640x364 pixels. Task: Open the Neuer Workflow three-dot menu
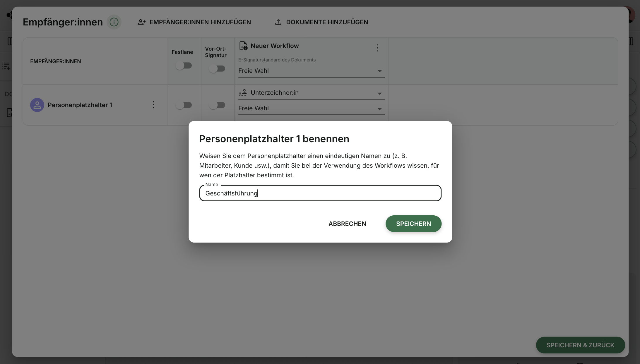coord(377,48)
